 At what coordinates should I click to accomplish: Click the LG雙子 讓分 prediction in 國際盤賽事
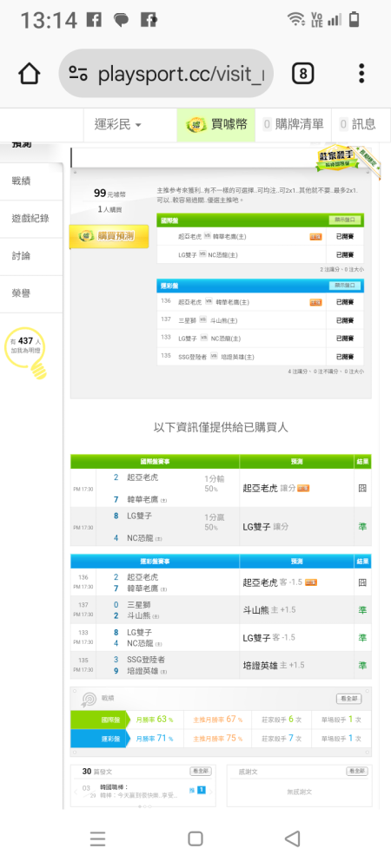(x=265, y=527)
